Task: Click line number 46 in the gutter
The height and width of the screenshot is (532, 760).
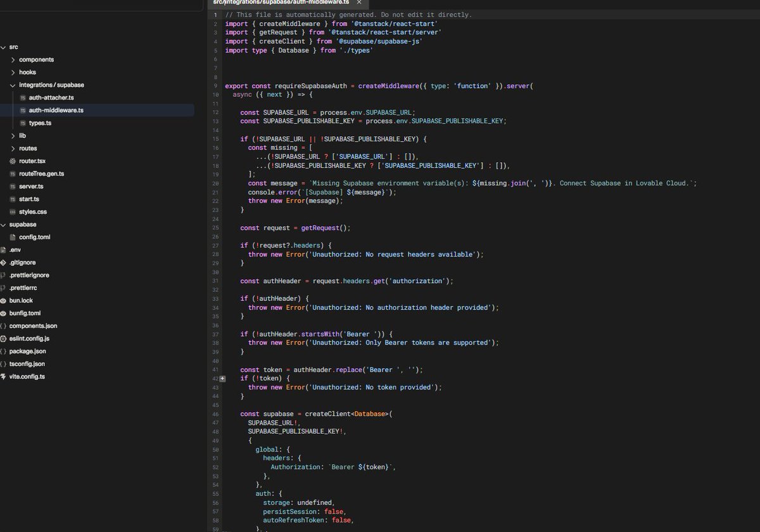Action: 215,414
